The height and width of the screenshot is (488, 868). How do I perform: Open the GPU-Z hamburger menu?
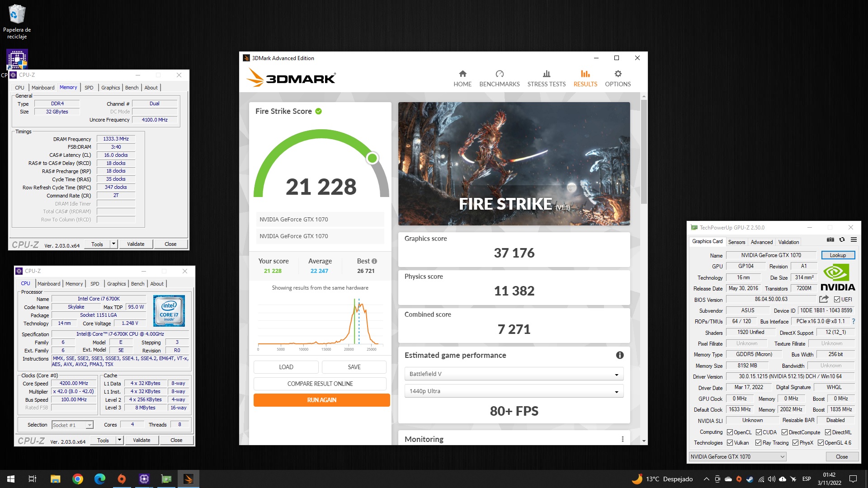854,239
